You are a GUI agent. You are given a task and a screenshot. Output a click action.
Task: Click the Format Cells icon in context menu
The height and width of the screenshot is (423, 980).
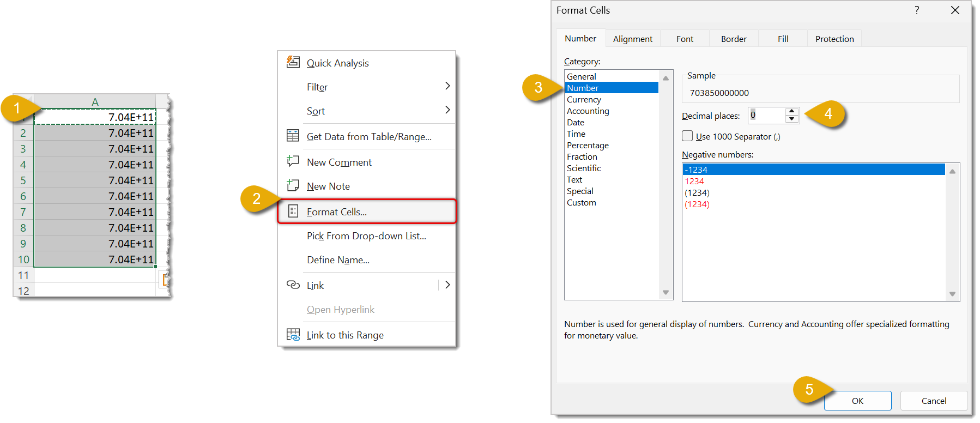tap(293, 211)
